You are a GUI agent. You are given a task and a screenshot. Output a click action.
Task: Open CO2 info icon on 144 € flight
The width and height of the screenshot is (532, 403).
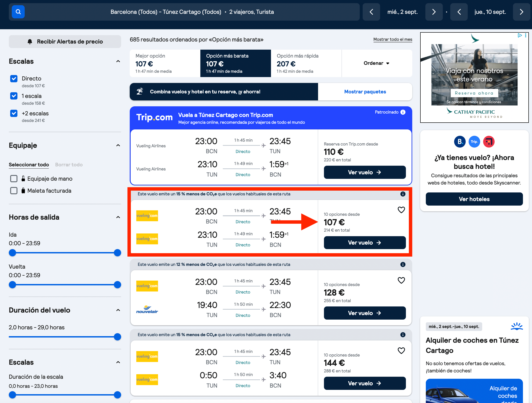pos(403,335)
